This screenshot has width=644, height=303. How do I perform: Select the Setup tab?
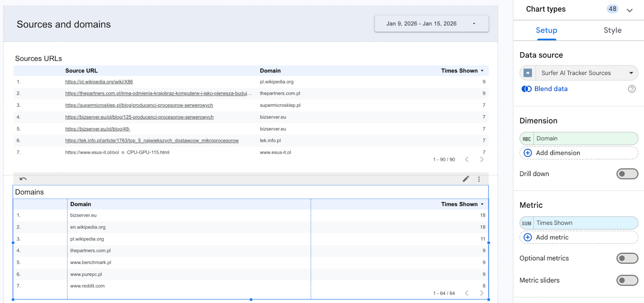pyautogui.click(x=546, y=31)
